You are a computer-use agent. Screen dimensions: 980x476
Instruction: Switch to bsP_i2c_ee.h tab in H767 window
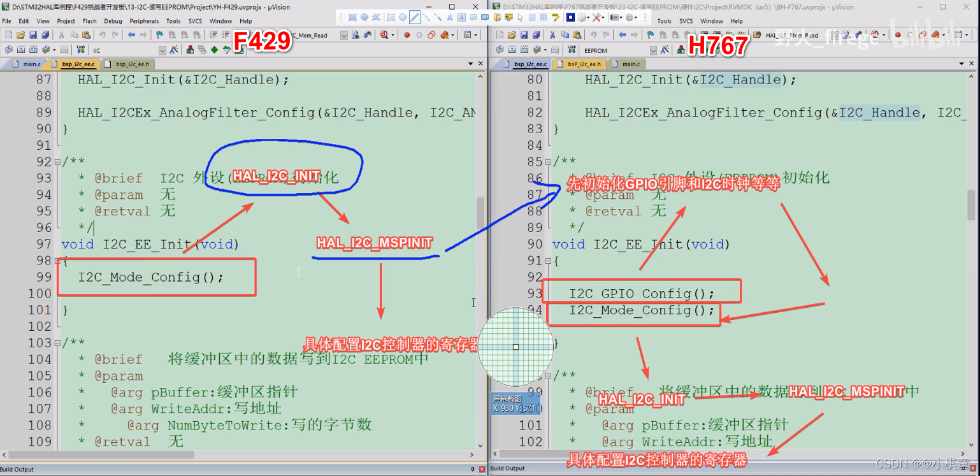(580, 64)
